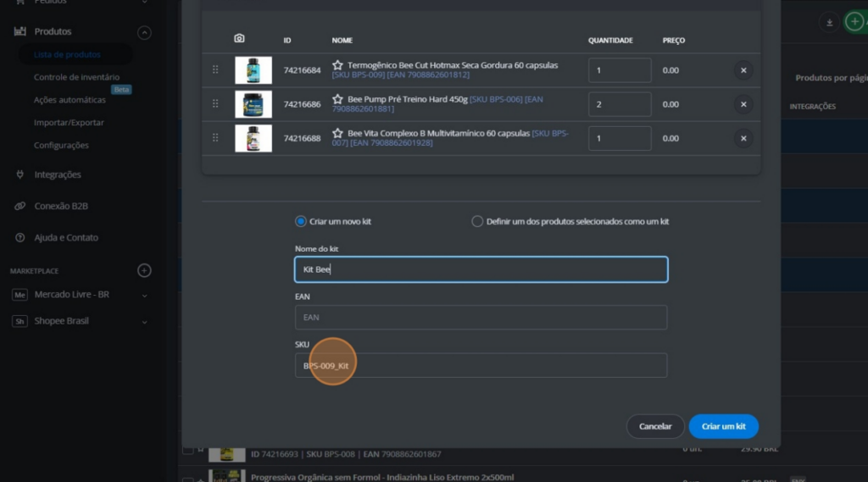Image resolution: width=868 pixels, height=482 pixels.
Task: Confirm with Criar um kit button
Action: 724,426
